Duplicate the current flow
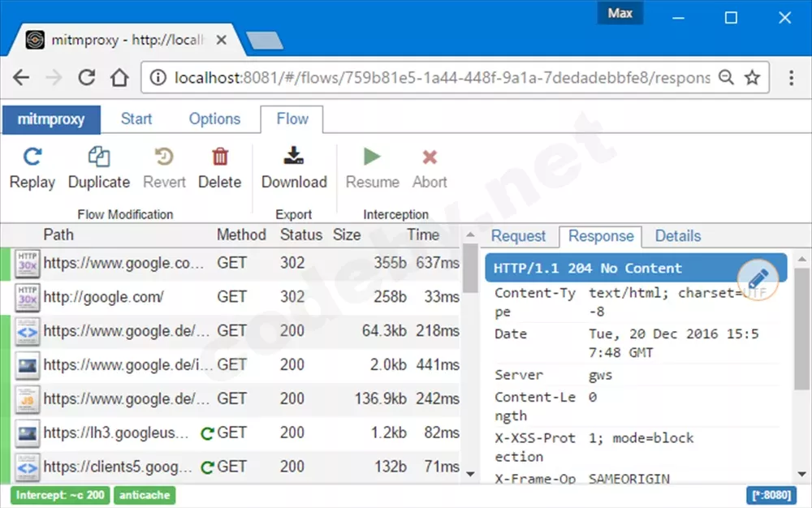 pyautogui.click(x=97, y=166)
